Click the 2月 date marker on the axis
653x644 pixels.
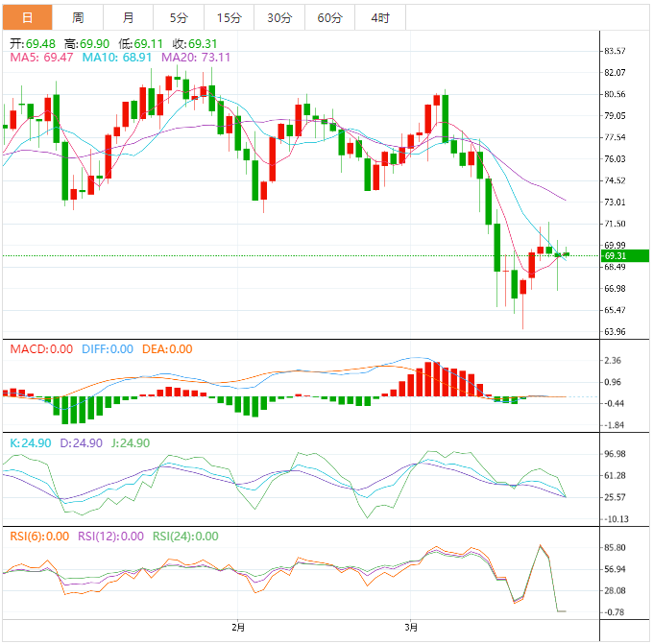click(238, 627)
